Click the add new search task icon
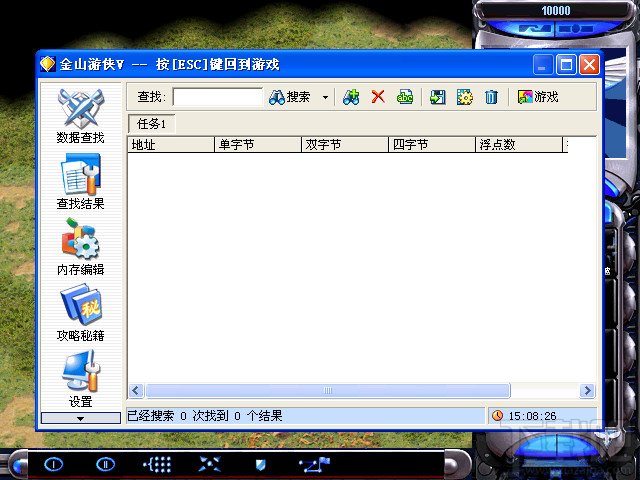640x480 pixels. click(x=351, y=97)
